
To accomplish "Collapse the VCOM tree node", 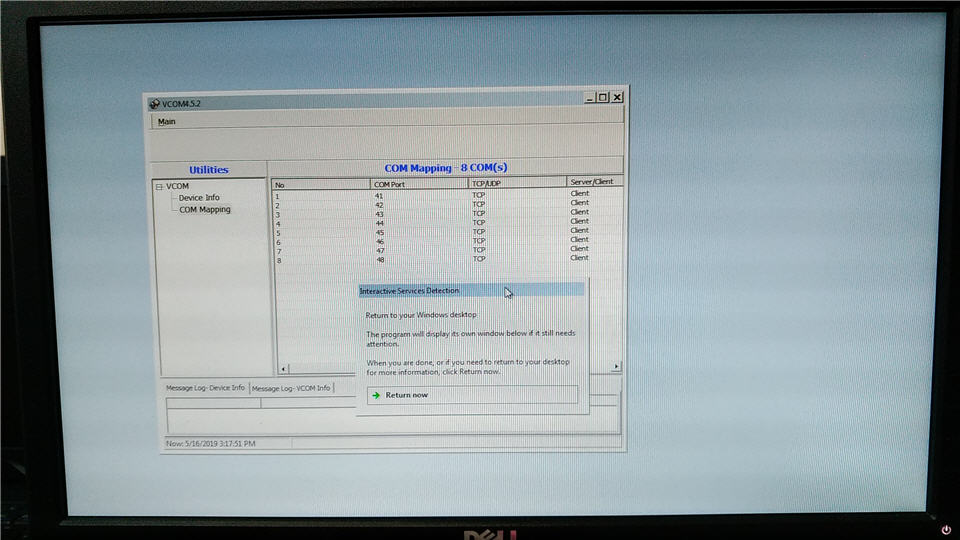I will (x=159, y=186).
